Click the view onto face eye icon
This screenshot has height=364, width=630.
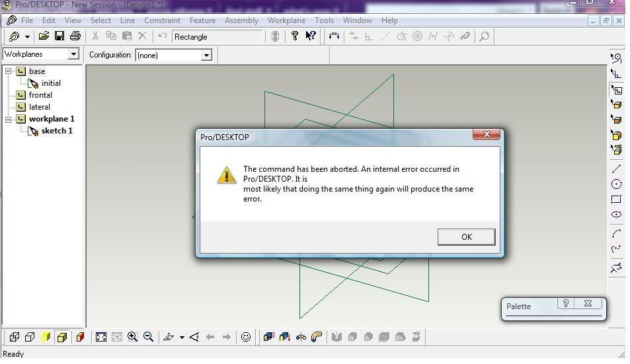(194, 337)
